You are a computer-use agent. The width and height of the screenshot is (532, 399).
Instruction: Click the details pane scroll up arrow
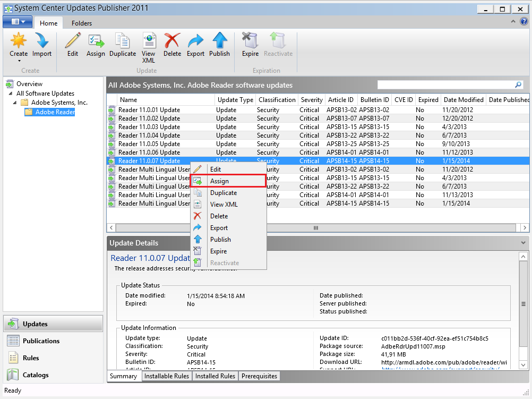coord(523,257)
